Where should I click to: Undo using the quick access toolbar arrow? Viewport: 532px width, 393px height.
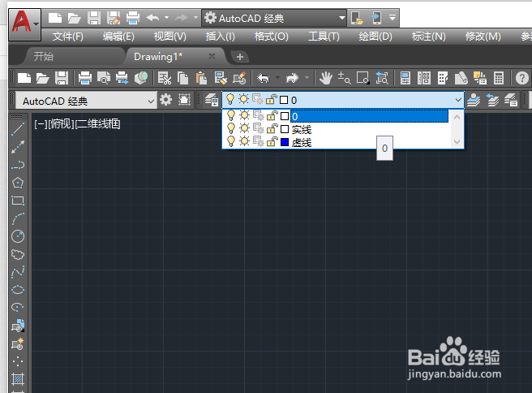tap(152, 18)
